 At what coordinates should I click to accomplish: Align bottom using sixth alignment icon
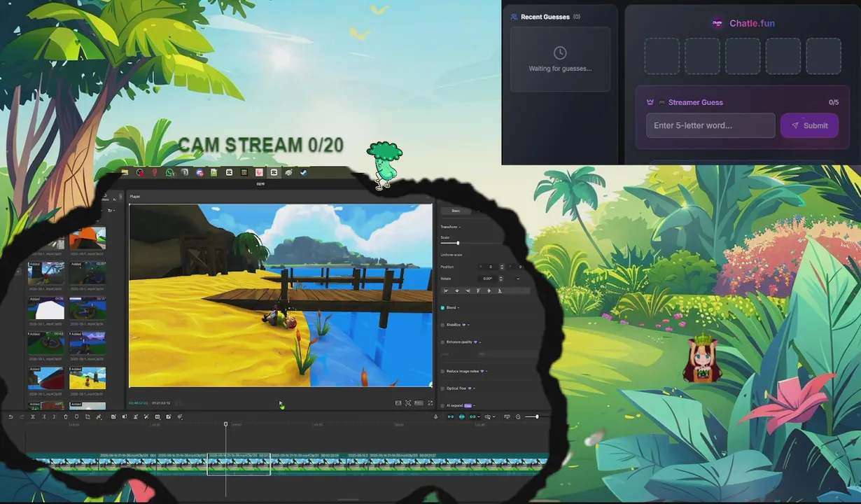pos(500,290)
